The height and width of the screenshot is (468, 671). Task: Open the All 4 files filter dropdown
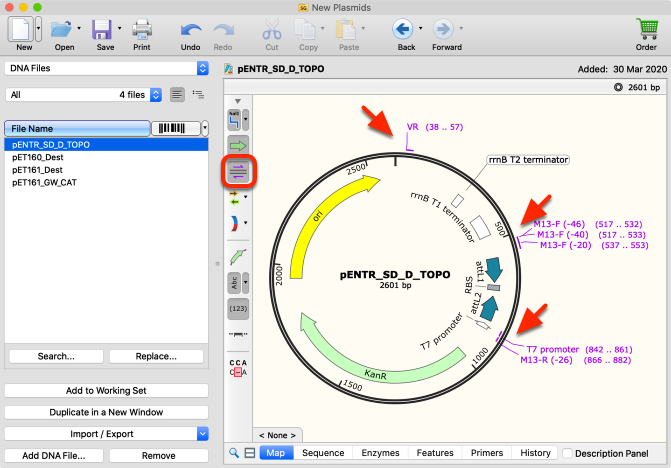[x=83, y=95]
